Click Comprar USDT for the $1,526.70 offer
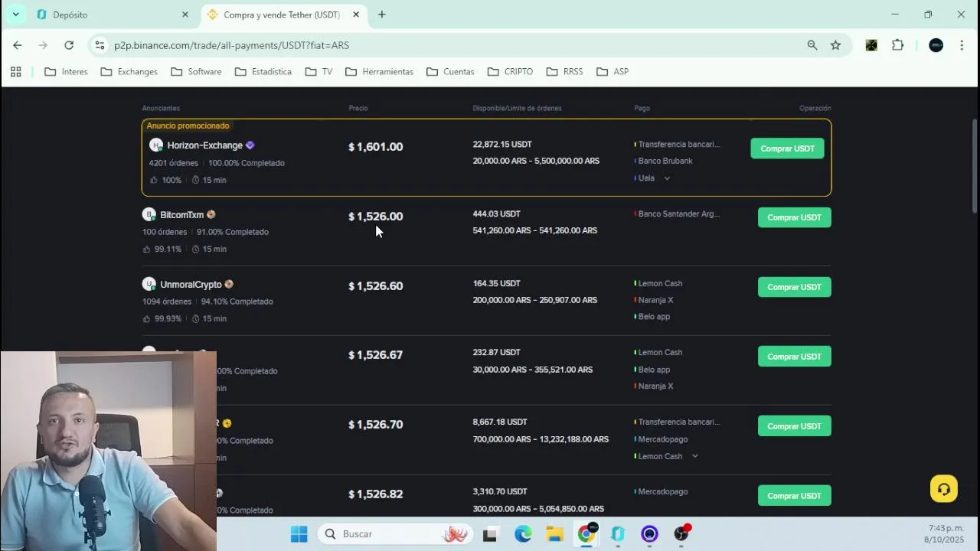 point(794,426)
